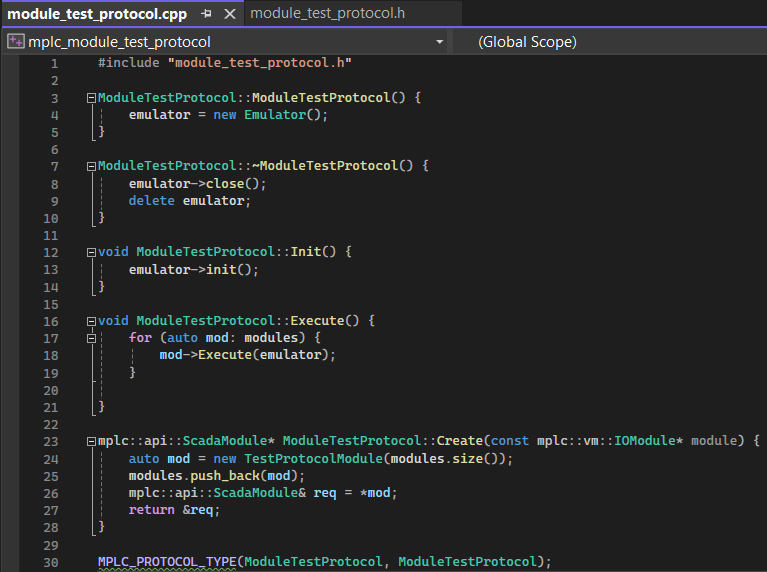Click IOModule* parameter type on line 23
This screenshot has height=572, width=767.
pyautogui.click(x=648, y=440)
